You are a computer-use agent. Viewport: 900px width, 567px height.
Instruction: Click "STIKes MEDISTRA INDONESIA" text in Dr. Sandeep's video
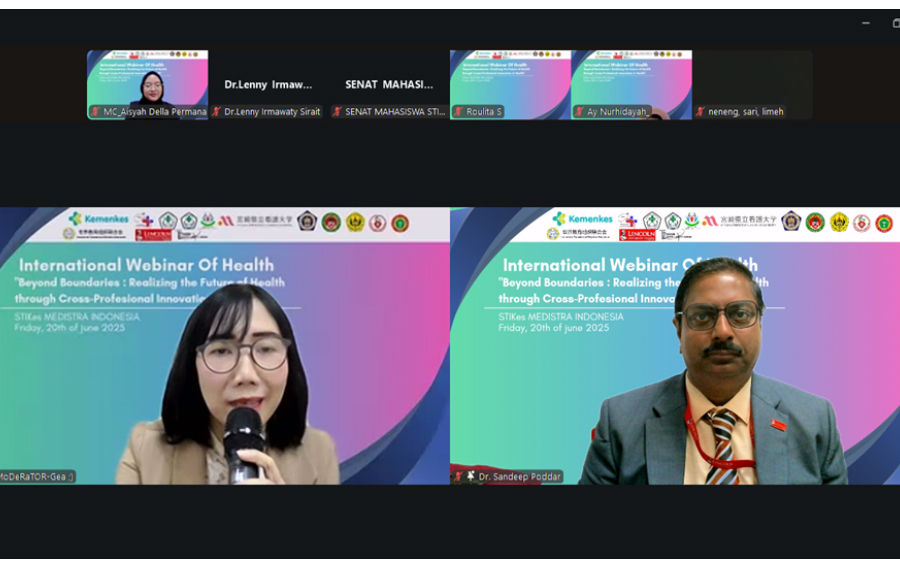click(561, 317)
